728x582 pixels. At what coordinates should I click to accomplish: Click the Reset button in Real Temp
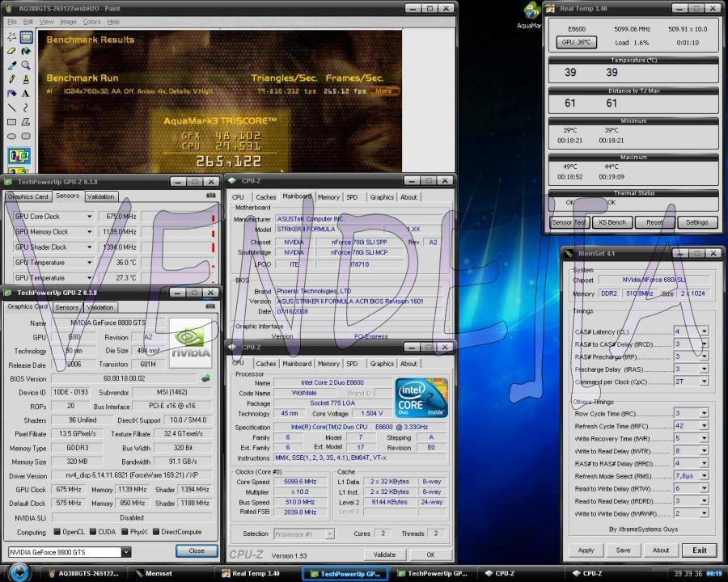point(654,222)
